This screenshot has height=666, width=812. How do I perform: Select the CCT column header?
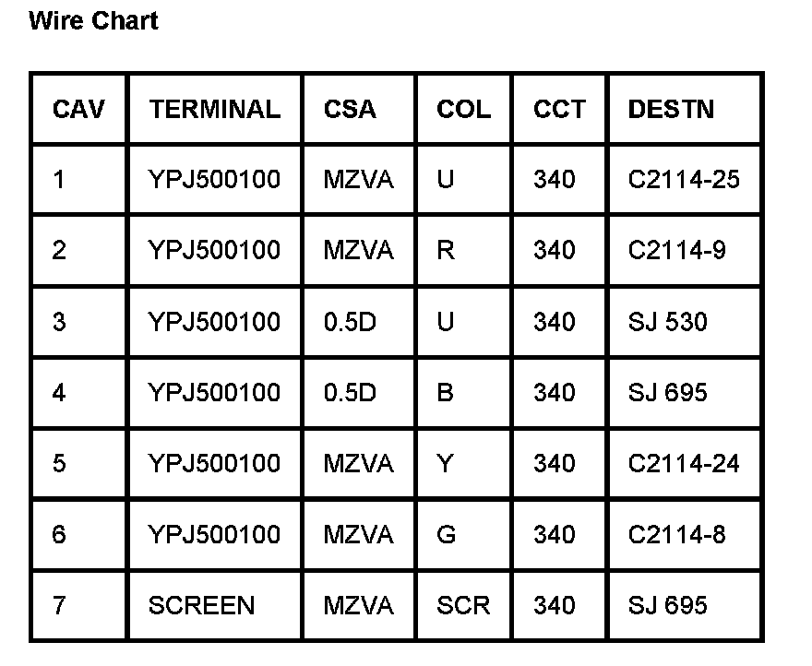pos(558,109)
